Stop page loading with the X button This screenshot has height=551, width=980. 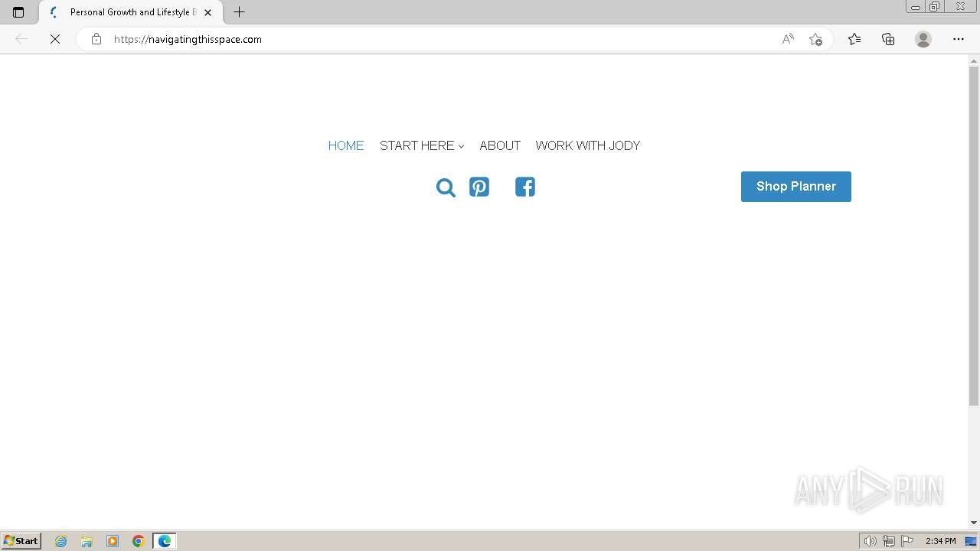pos(55,39)
